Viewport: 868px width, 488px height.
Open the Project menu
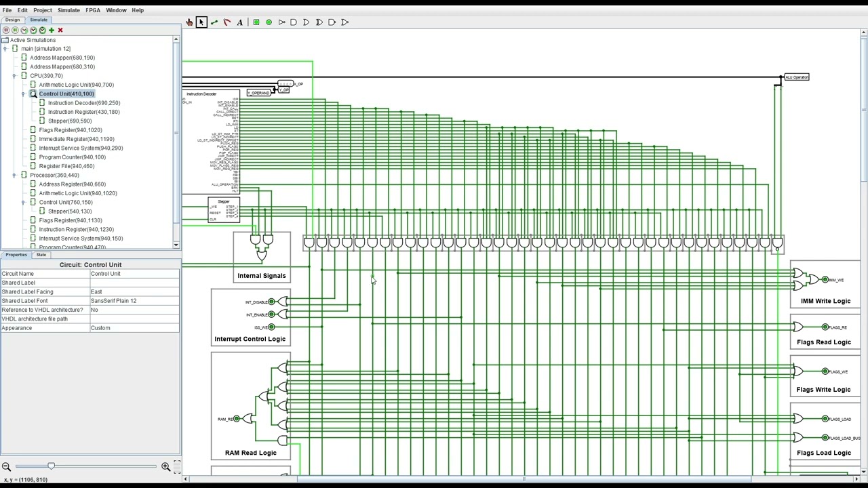click(x=42, y=10)
